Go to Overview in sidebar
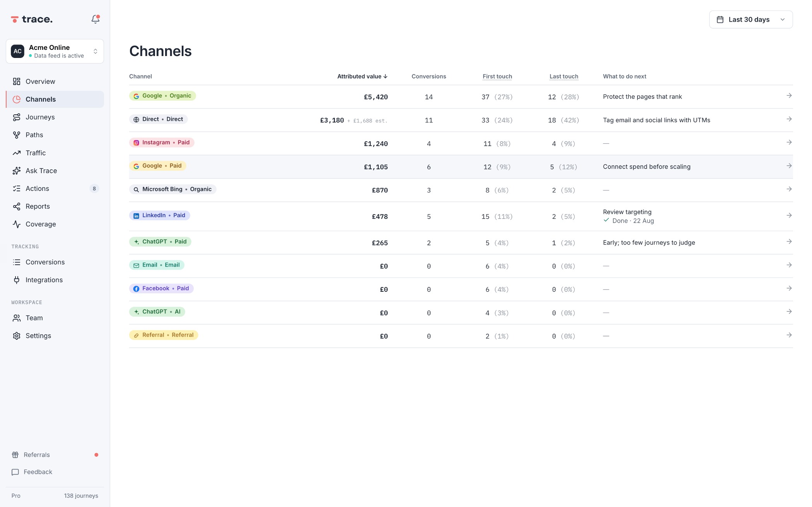Viewport: 812px width, 507px height. tap(55, 81)
